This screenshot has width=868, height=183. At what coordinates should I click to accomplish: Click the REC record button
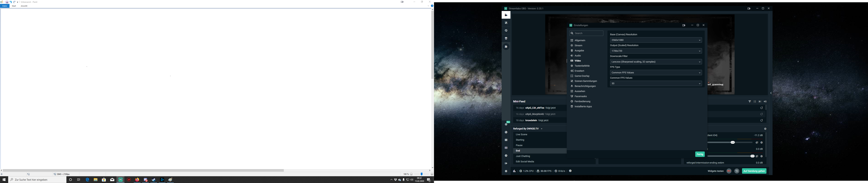click(729, 171)
